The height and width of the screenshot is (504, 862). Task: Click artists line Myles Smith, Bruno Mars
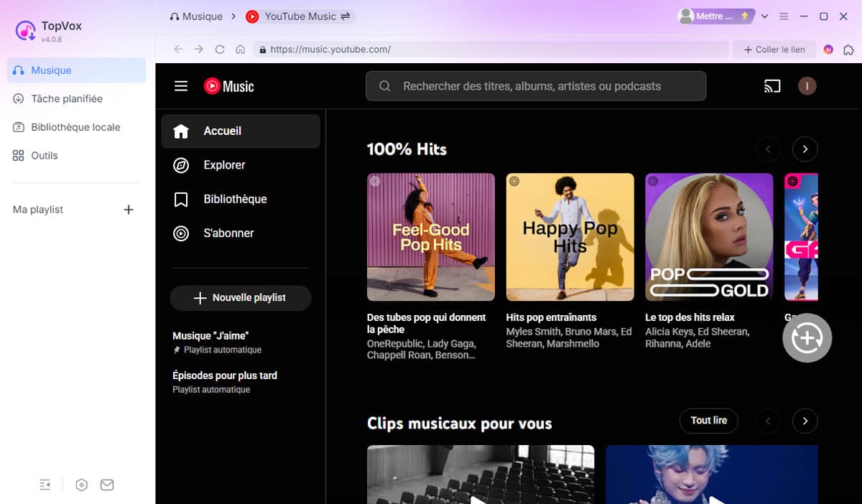click(x=569, y=337)
